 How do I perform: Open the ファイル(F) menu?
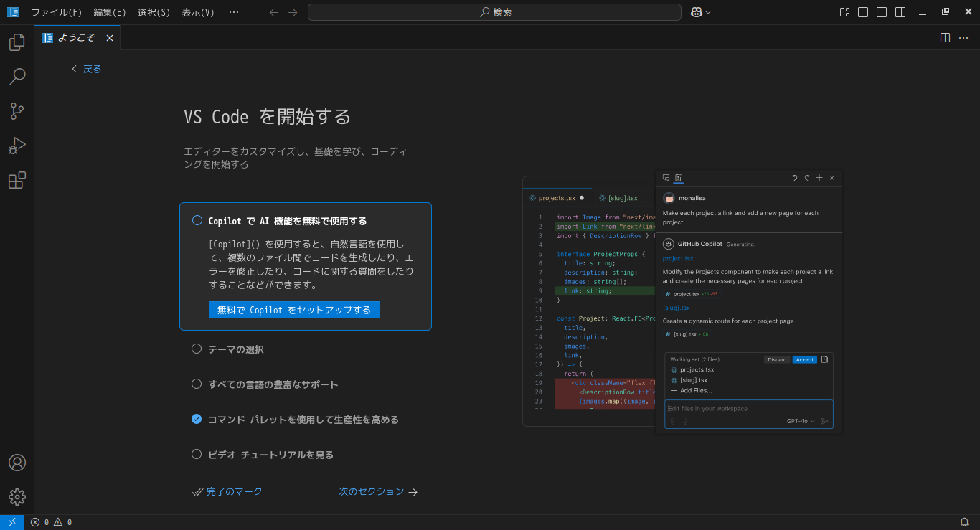tap(57, 12)
